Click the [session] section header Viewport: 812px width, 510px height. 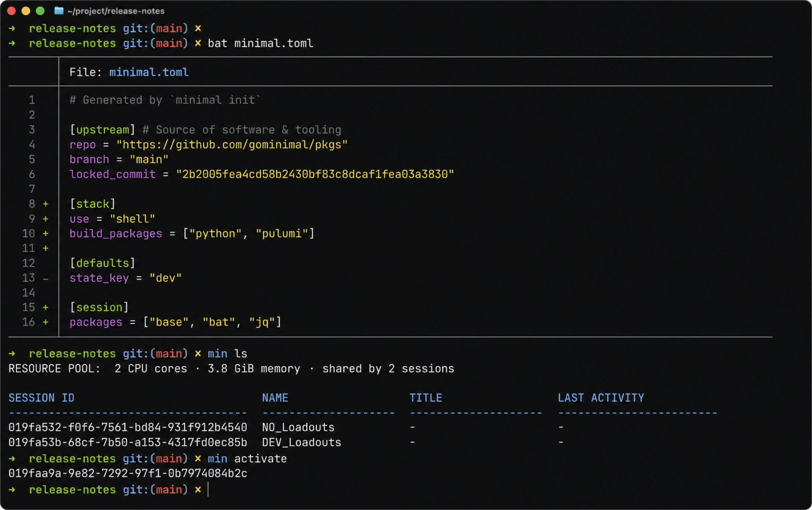(x=99, y=308)
